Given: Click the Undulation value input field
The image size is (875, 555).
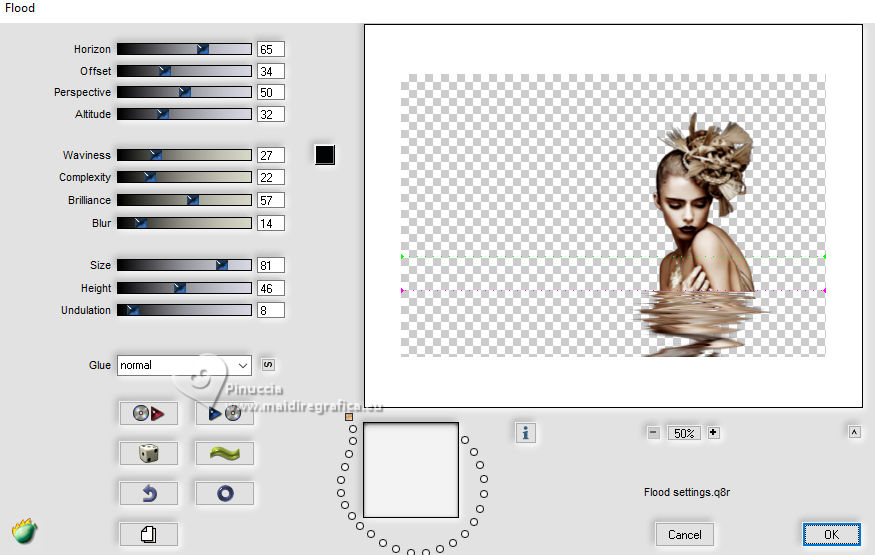Looking at the screenshot, I should tap(270, 310).
